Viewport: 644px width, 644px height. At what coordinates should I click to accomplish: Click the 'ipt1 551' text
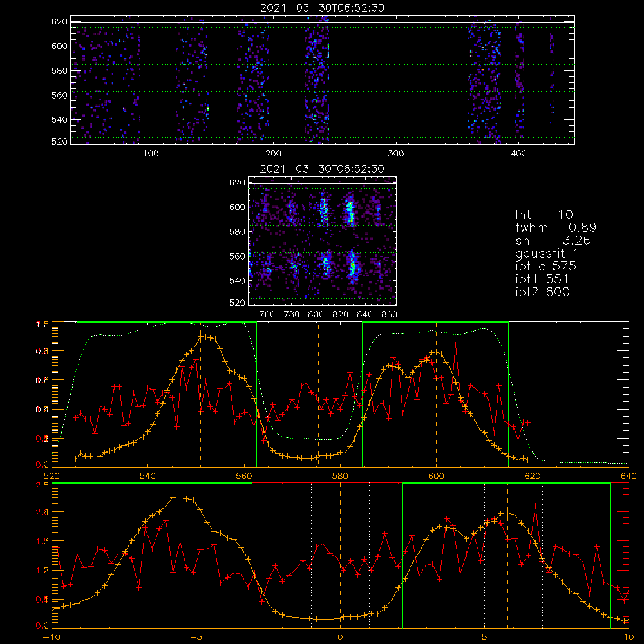pos(542,279)
